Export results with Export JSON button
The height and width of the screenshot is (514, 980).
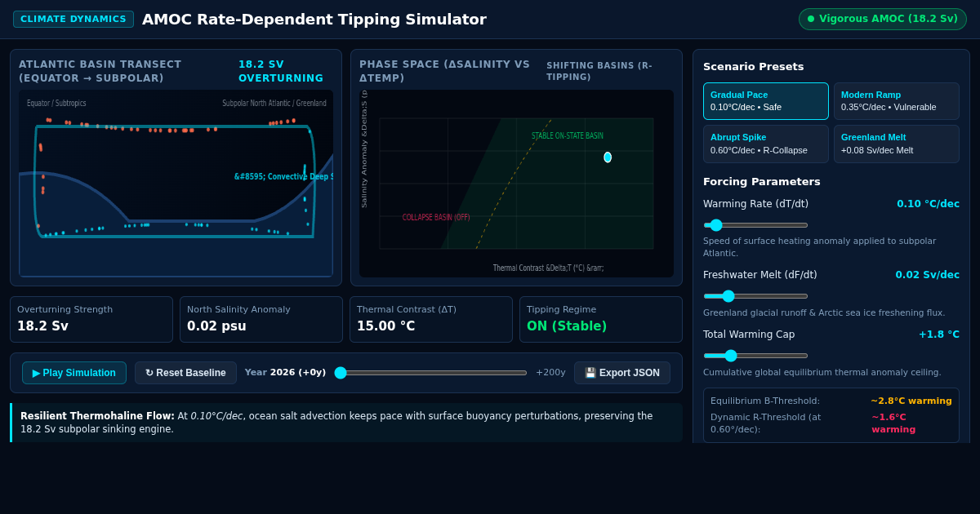click(622, 373)
